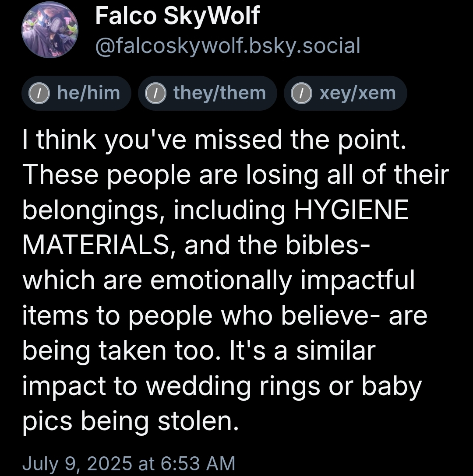This screenshot has height=476, width=473.
Task: Click the phrase "emotionally impactful" in the post
Action: click(x=282, y=280)
